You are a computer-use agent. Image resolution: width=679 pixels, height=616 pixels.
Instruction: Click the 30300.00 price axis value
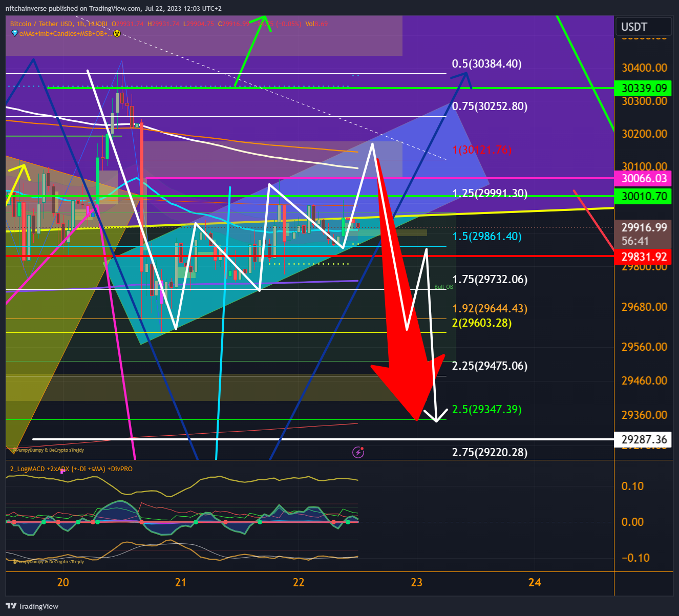(644, 101)
